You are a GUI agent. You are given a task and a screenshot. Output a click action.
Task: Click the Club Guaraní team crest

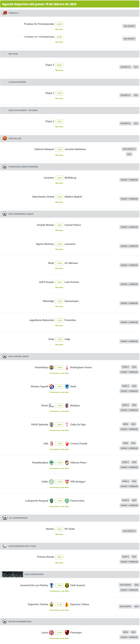[67, 585]
